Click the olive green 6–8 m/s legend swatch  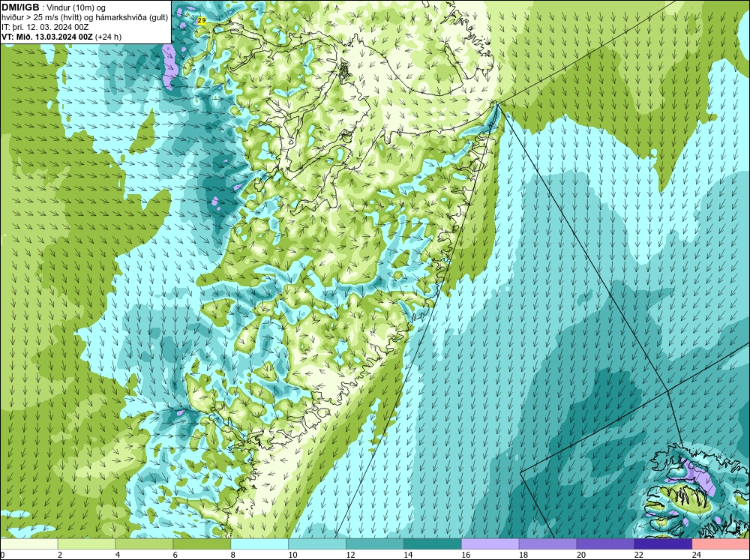202,544
